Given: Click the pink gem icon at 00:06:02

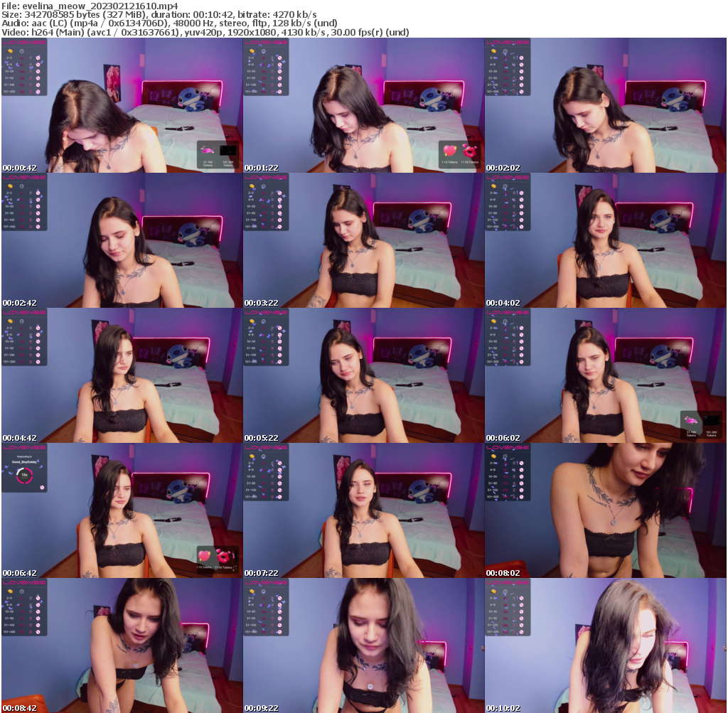Looking at the screenshot, I should tap(691, 421).
